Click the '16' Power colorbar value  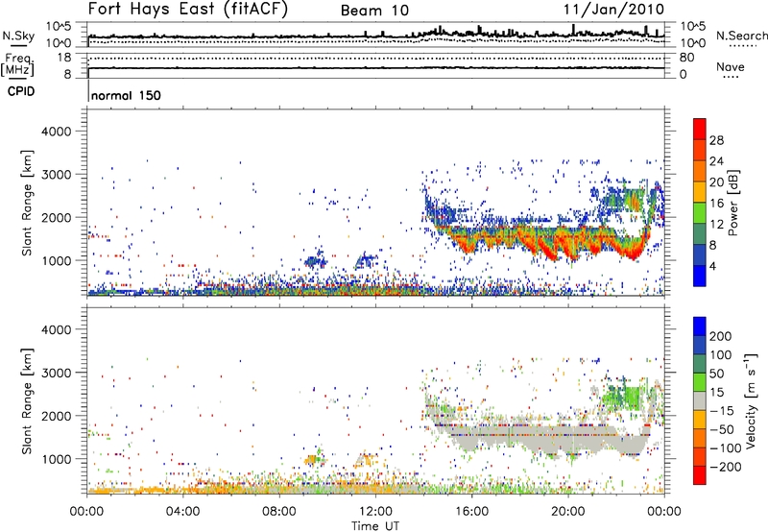point(716,204)
